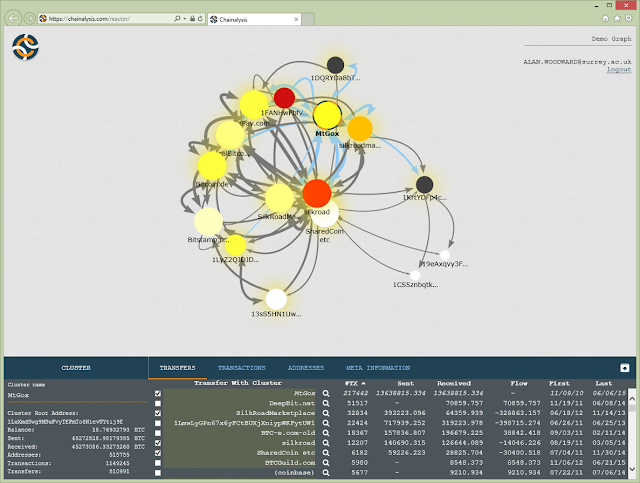Select the Cluster panel header
Viewport: 640px width, 483px height.
click(76, 368)
